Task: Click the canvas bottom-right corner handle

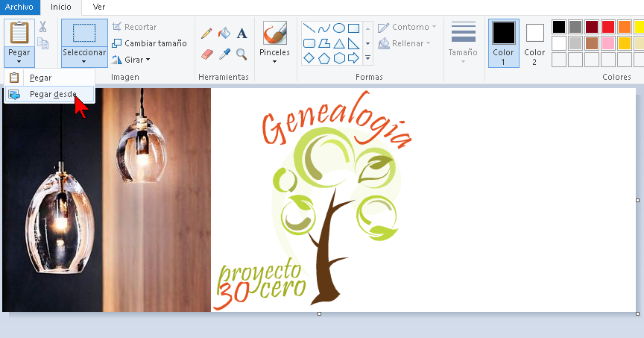Action: click(637, 313)
